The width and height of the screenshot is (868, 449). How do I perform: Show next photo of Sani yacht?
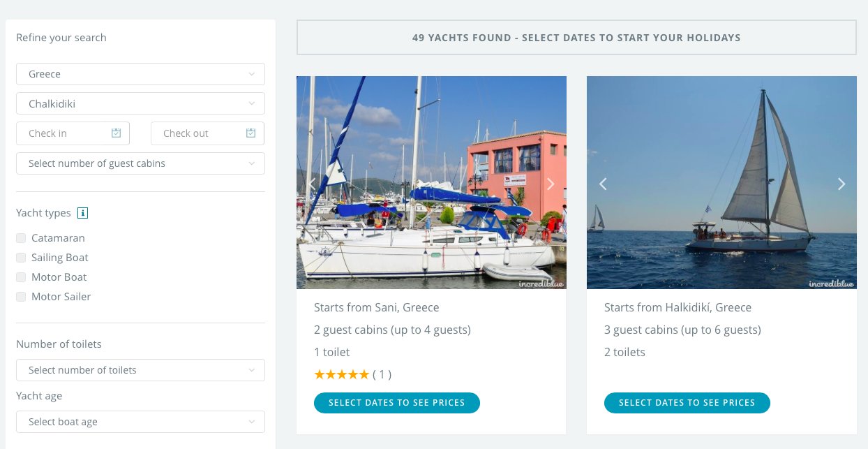click(551, 184)
